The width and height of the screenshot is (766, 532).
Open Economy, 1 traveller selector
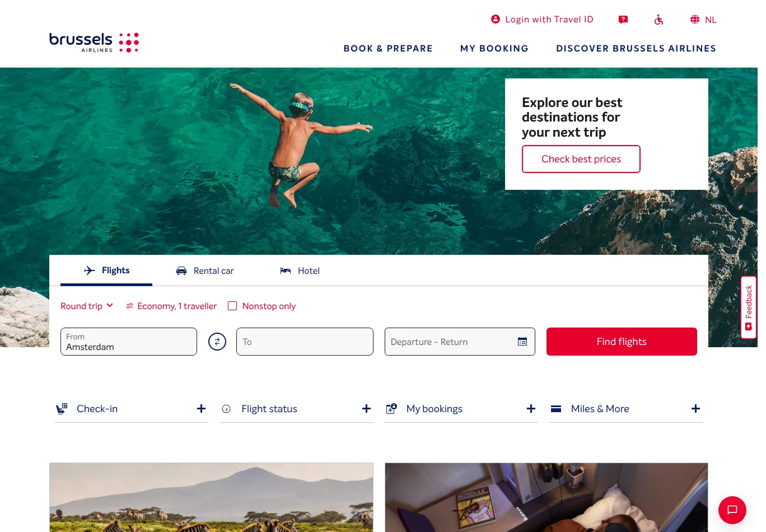[171, 306]
